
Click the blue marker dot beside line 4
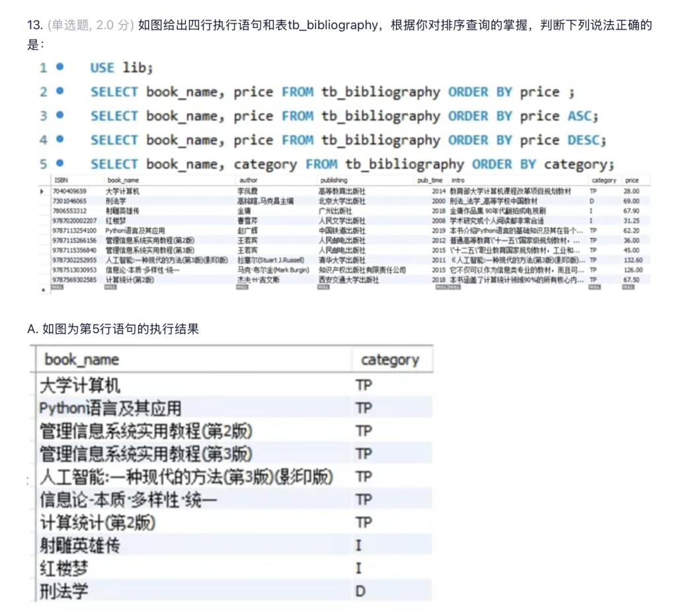60,139
